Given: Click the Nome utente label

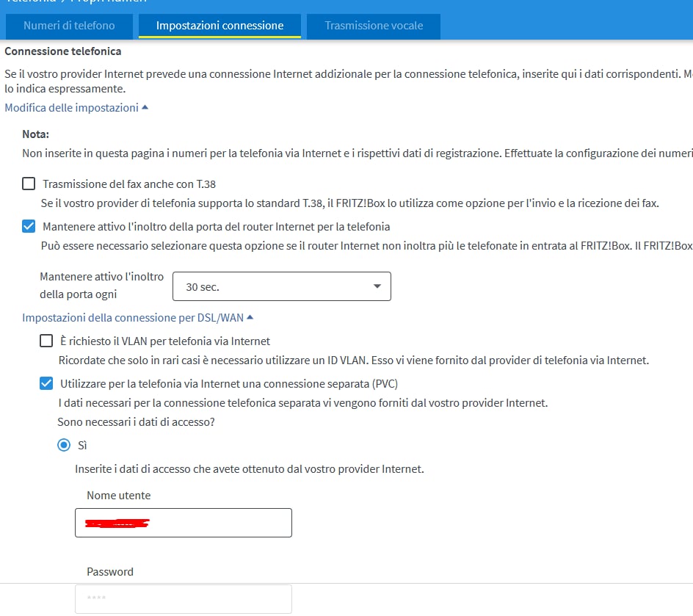Looking at the screenshot, I should pyautogui.click(x=118, y=496).
